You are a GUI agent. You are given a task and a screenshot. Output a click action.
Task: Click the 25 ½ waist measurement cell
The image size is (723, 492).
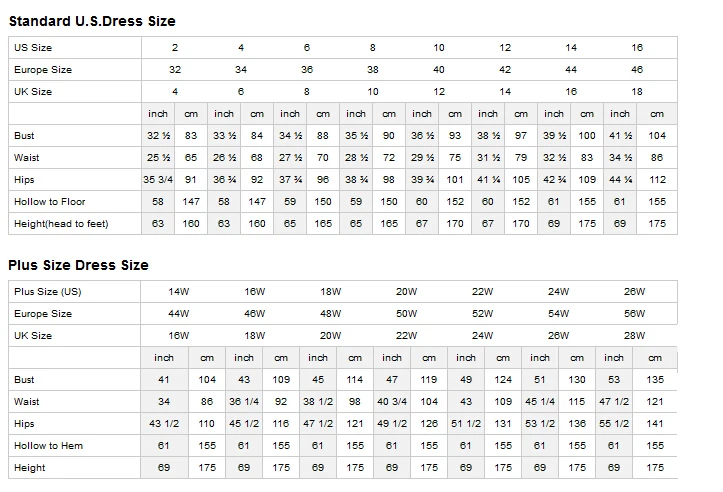158,158
